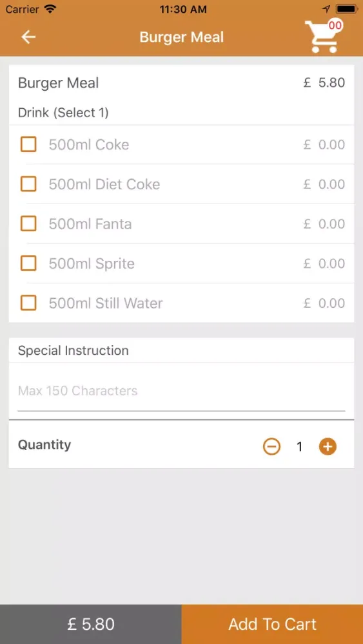
Task: Check the 500ml Diet Coke checkbox
Action: click(28, 184)
